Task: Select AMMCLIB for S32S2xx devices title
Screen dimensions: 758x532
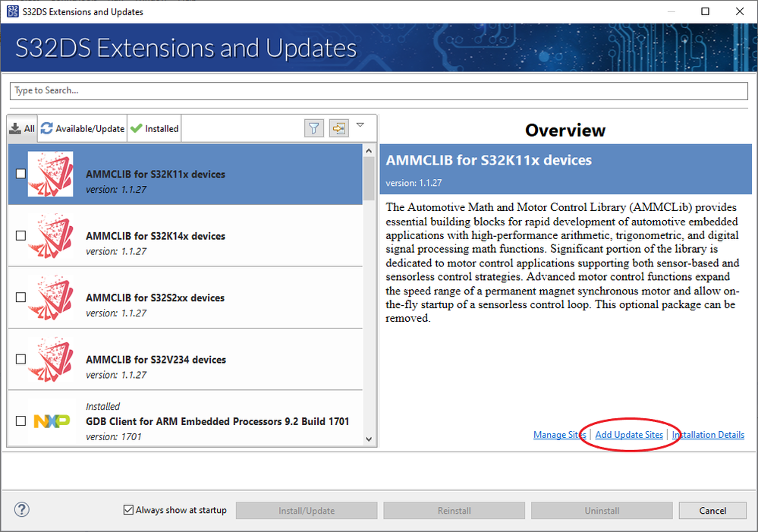Action: pos(156,298)
